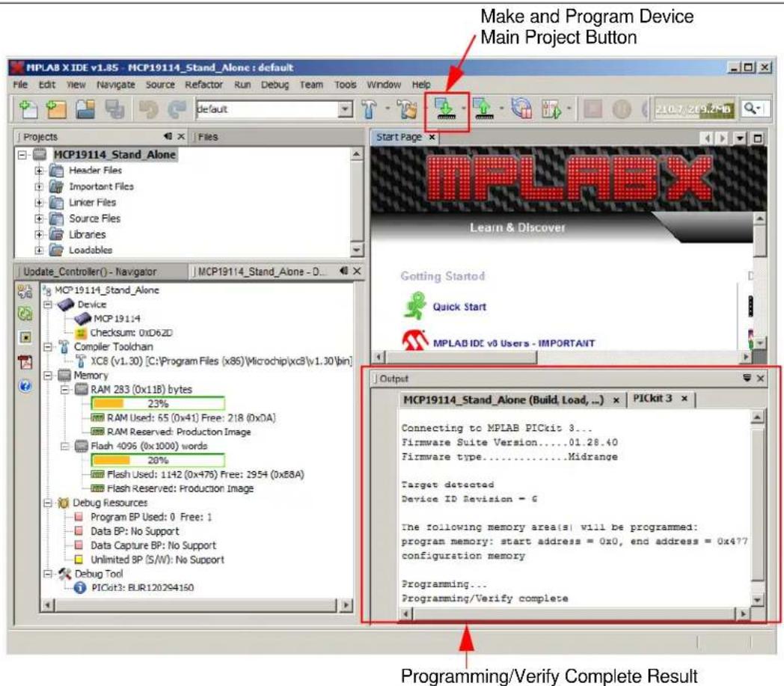Expand the Header Files folder
Viewport: 784px width, 686px height.
[x=39, y=171]
